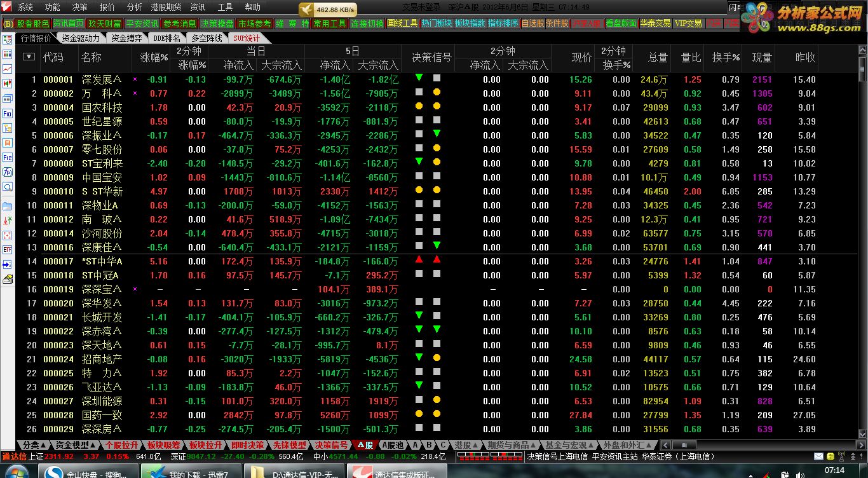Sort by the 涨幅% column header
868x478 pixels.
click(154, 57)
